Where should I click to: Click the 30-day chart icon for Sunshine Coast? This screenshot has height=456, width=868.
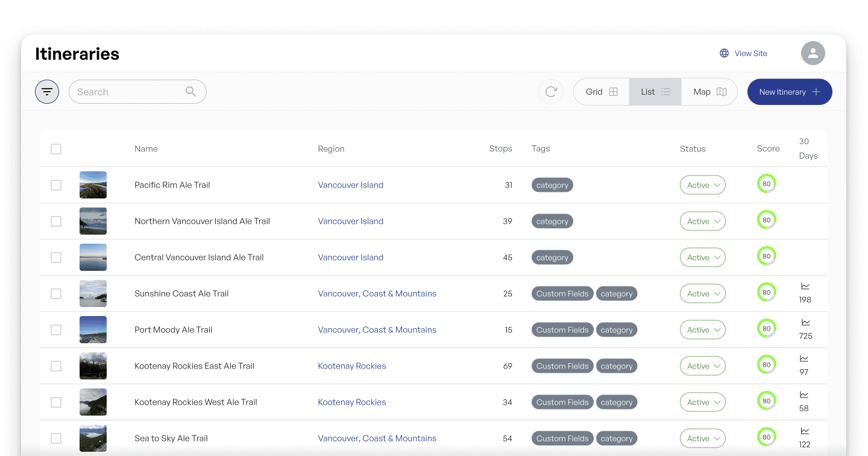805,287
